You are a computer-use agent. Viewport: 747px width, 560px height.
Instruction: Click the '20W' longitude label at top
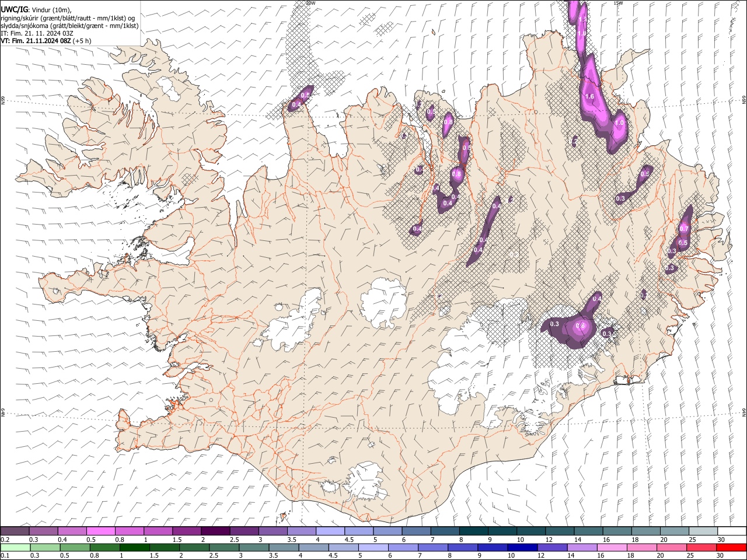(310, 3)
